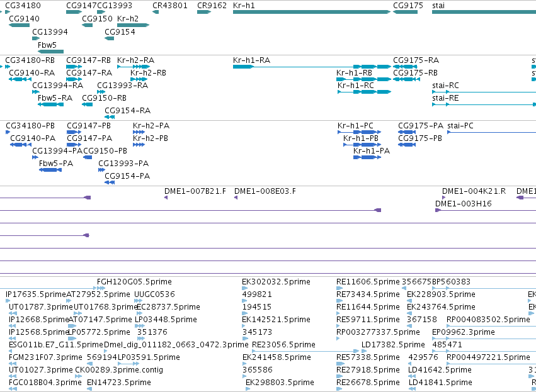The height and width of the screenshot is (392, 536).
Task: Select the CG9150-PB protein label
Action: (x=105, y=151)
